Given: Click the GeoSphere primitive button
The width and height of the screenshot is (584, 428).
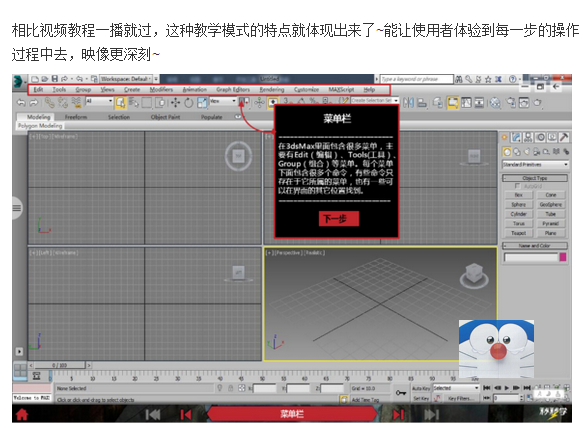Looking at the screenshot, I should [x=551, y=205].
